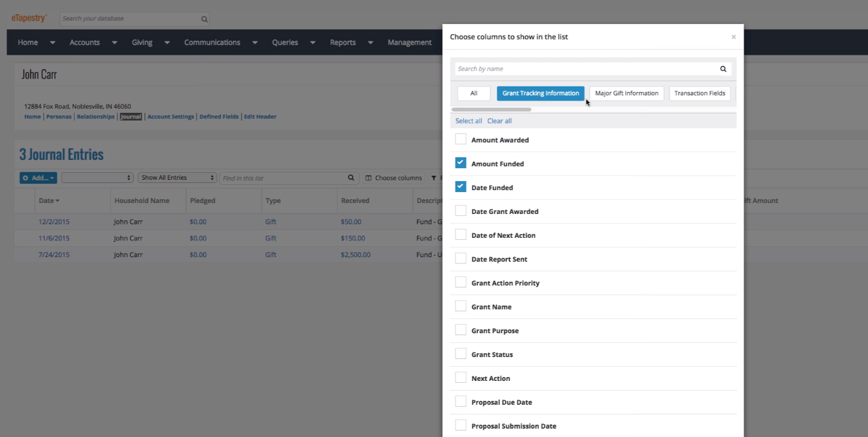Close the Choose columns dialog
The height and width of the screenshot is (437, 868).
tap(733, 37)
